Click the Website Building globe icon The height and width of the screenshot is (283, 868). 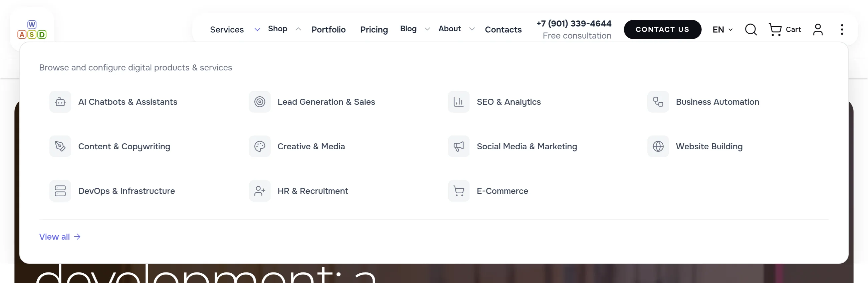[658, 146]
